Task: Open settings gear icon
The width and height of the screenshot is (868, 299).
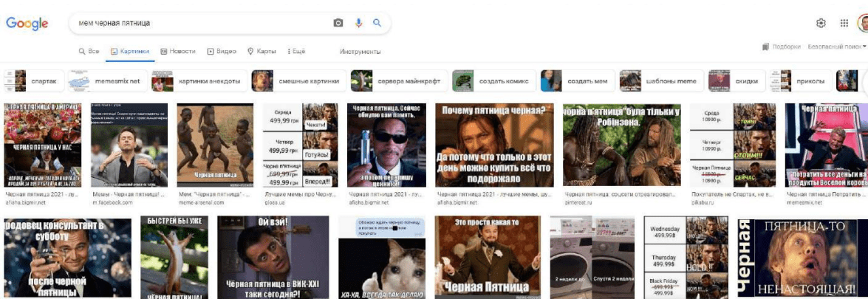Action: coord(821,23)
